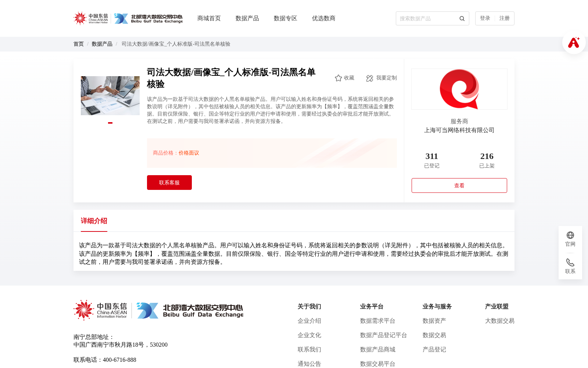This screenshot has height=368, width=588.
Task: Open footer link 大数据交易
Action: 500,321
